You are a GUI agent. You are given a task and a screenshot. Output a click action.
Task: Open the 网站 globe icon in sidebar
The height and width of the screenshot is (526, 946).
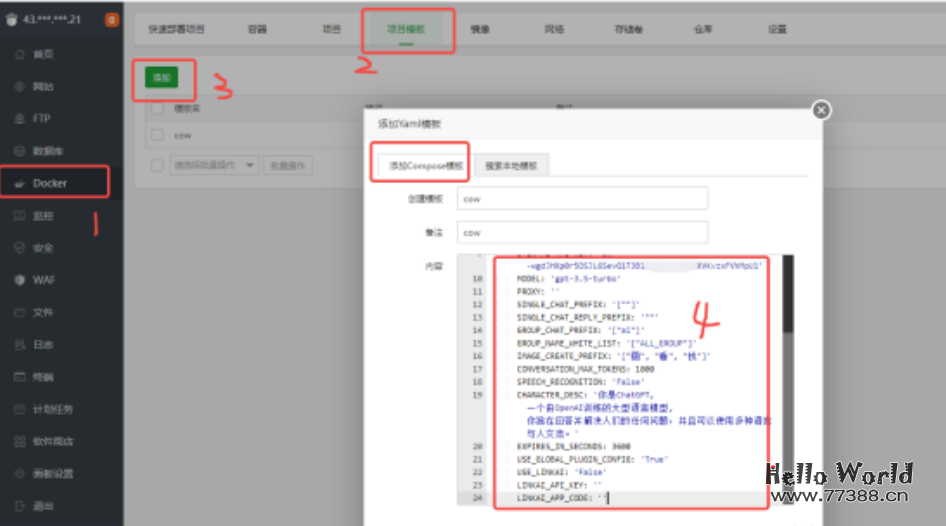[x=19, y=86]
